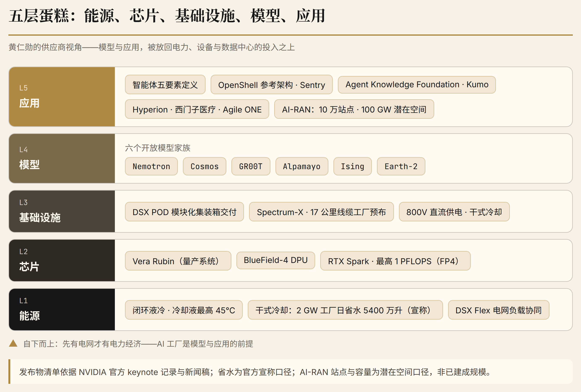Select Spectrum-X · 17 公里线缆工厂预布 chip
Screen dimensions: 581x392
coord(321,212)
